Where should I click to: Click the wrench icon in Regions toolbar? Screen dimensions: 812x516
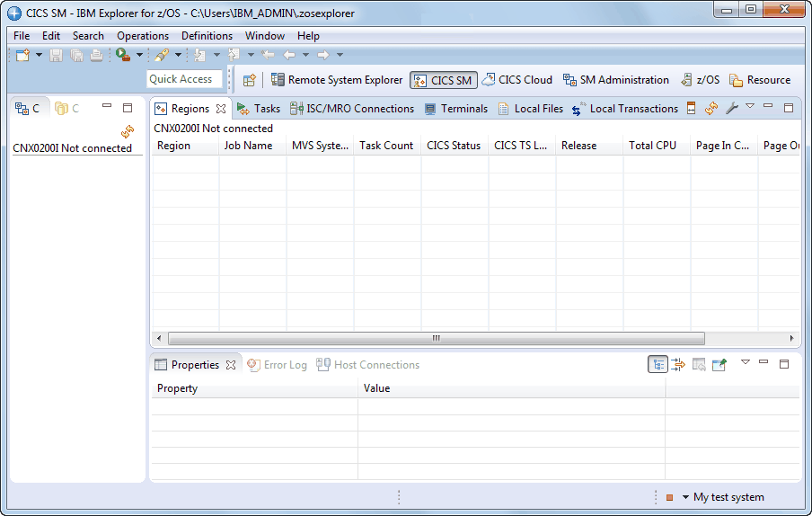pos(731,109)
